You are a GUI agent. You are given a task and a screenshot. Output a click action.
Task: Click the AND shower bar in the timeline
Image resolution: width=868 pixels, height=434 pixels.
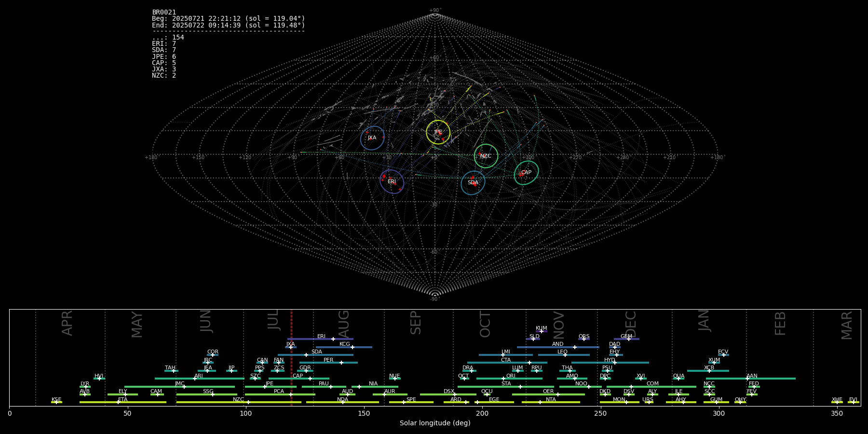pyautogui.click(x=558, y=347)
